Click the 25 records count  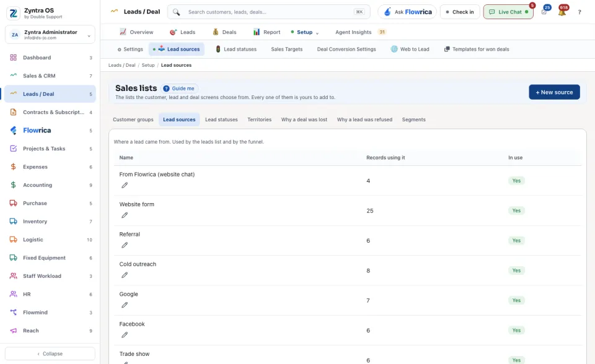click(x=370, y=211)
